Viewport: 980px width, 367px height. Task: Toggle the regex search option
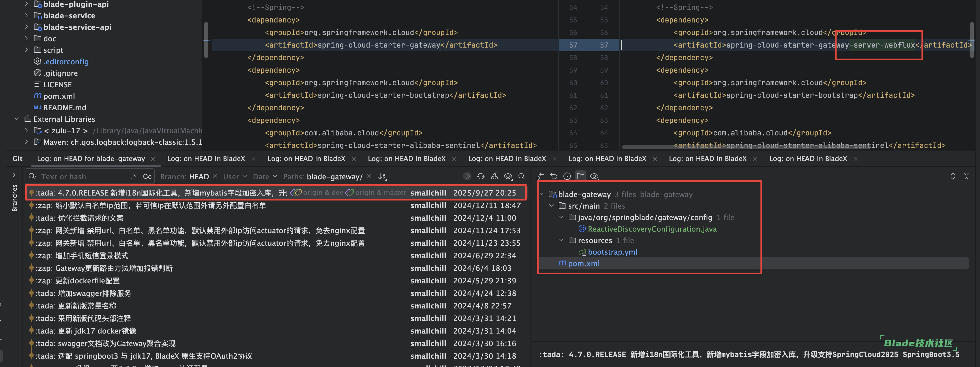click(133, 176)
